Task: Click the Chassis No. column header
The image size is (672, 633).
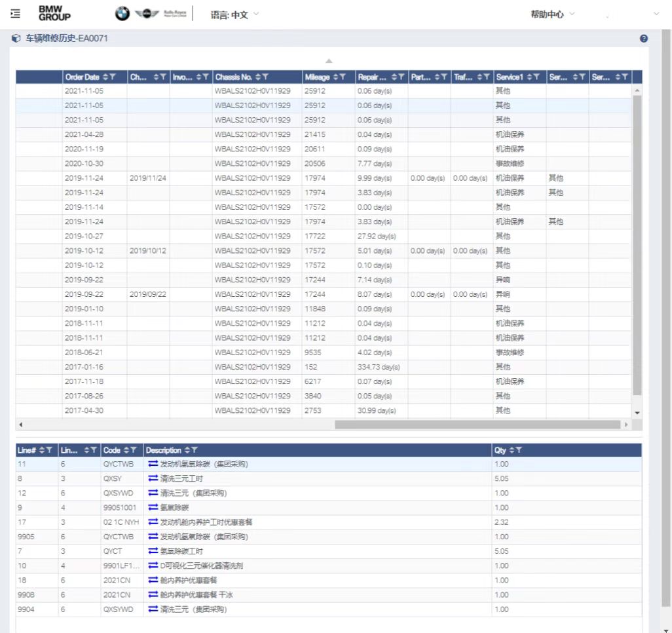Action: (x=257, y=77)
